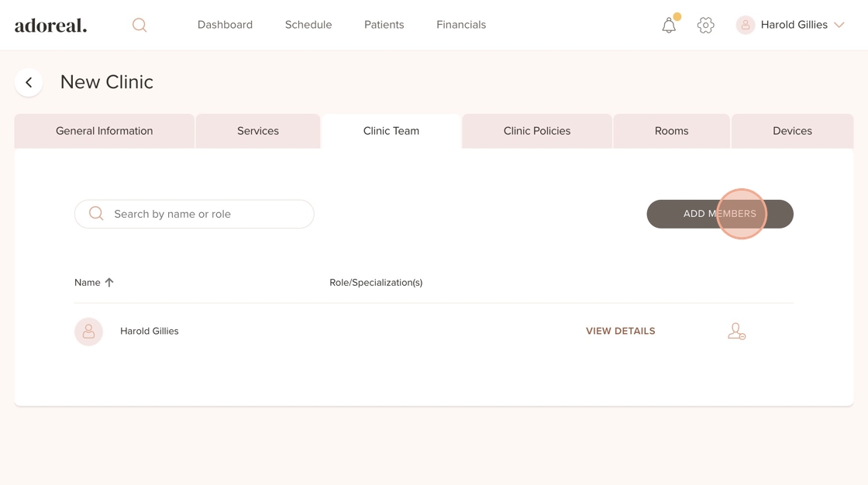This screenshot has height=485, width=868.
Task: Open the Patients menu
Action: click(384, 24)
